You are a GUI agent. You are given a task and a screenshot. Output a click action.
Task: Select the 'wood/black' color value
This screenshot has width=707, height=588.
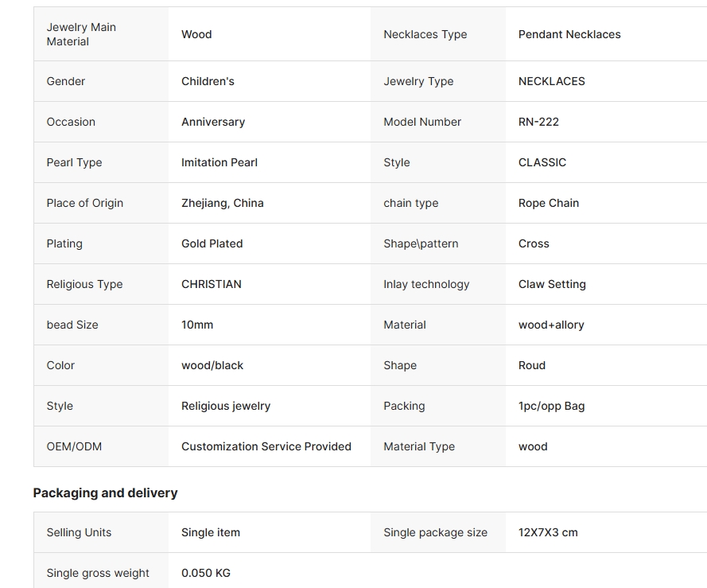coord(212,365)
